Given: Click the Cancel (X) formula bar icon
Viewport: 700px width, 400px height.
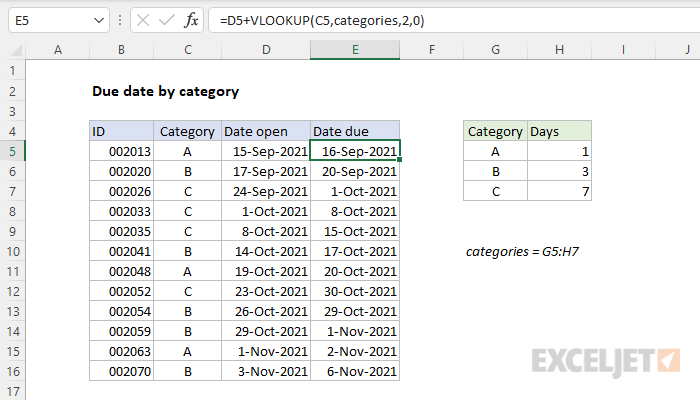Looking at the screenshot, I should (x=143, y=20).
